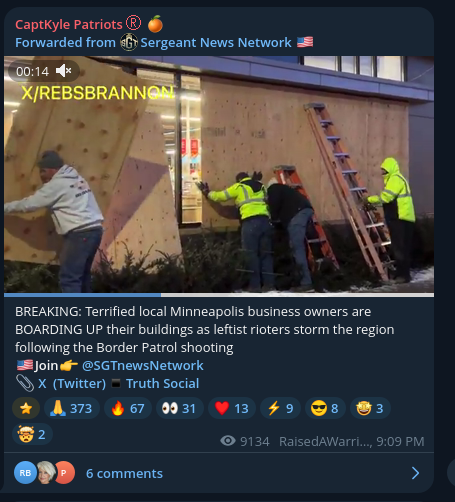Add the star-struck face reaction
This screenshot has width=455, height=502.
(x=370, y=408)
